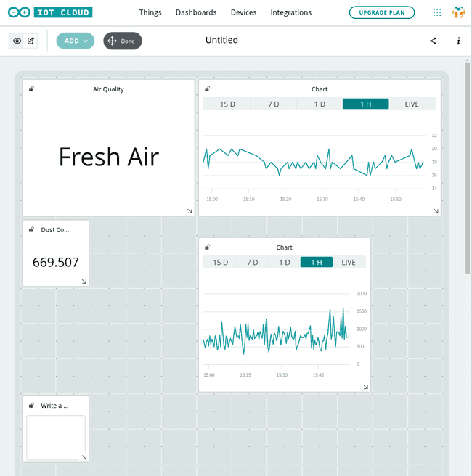Click the message text input box

click(x=56, y=437)
